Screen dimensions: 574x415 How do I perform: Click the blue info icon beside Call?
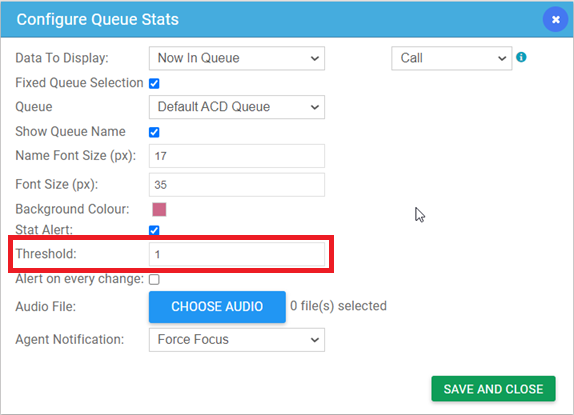point(521,57)
